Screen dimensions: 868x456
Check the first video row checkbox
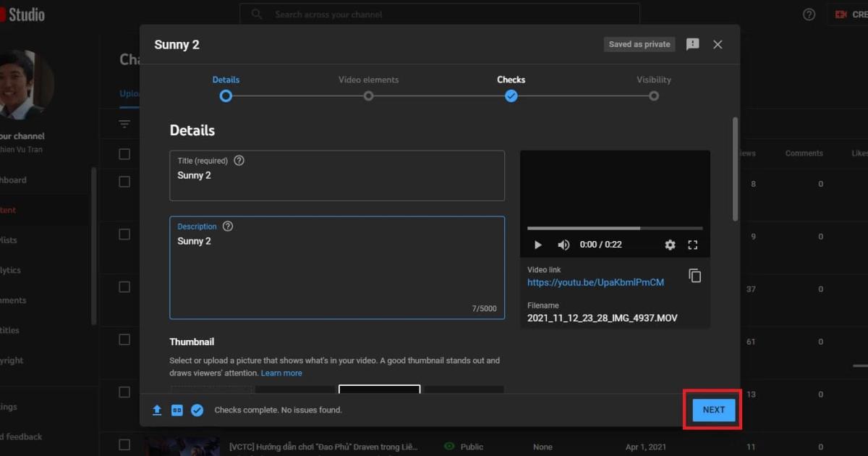point(124,182)
